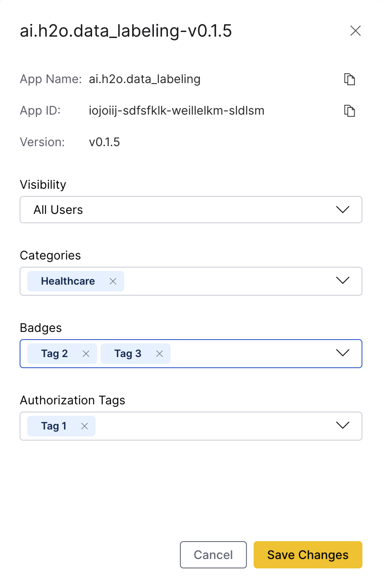Click the Cancel button
The width and height of the screenshot is (382, 588).
213,555
